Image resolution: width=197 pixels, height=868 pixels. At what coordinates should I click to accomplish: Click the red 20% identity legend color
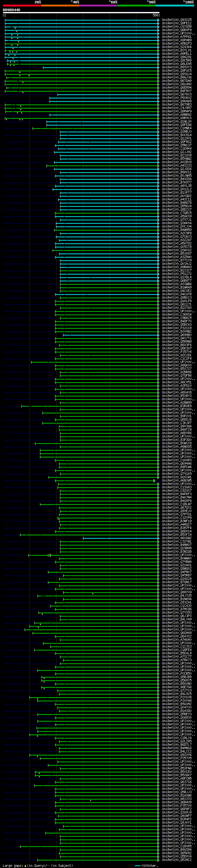[22, 6]
